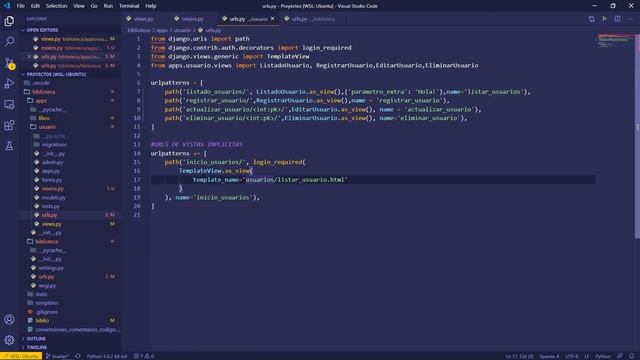Open the Run menu
The image size is (640, 360).
(x=108, y=6)
